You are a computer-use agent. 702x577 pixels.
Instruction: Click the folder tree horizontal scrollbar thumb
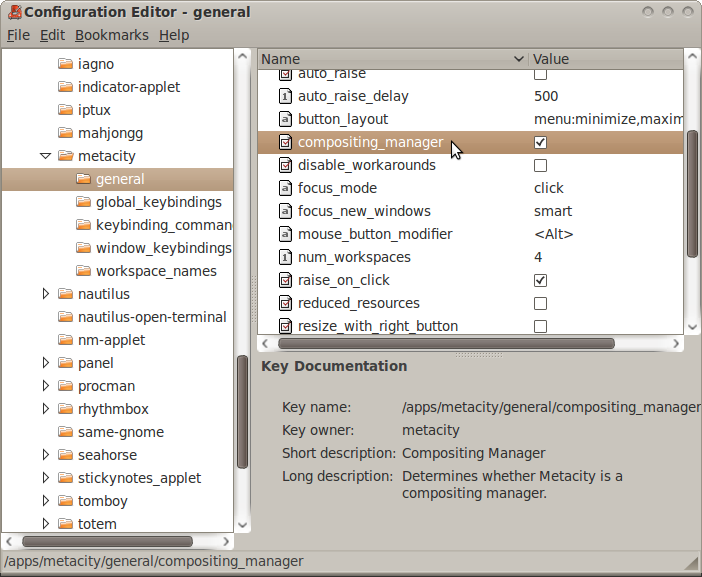[x=107, y=542]
